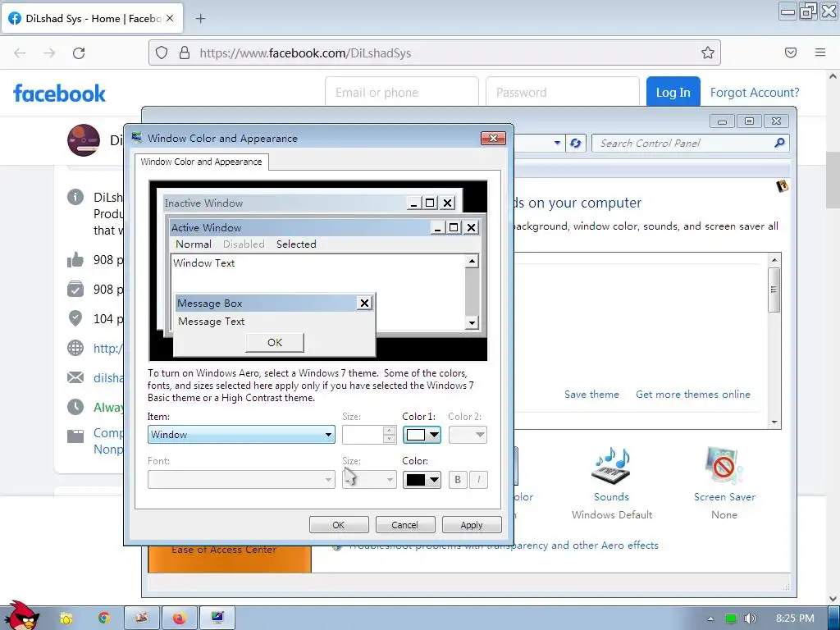The height and width of the screenshot is (630, 840).
Task: Open Font Color black swatch dropdown
Action: (x=422, y=479)
